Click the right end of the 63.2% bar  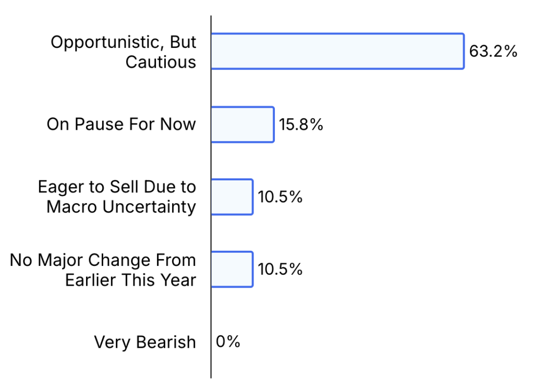pyautogui.click(x=464, y=52)
